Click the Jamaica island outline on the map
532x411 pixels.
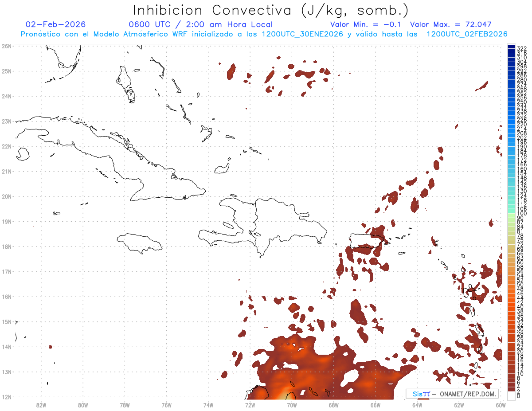tap(140, 243)
